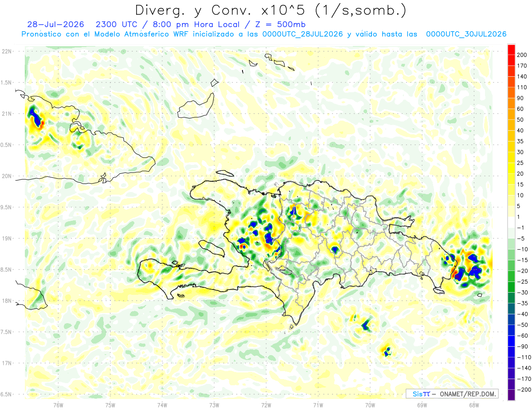Image resolution: width=532 pixels, height=411 pixels.
Task: Click the valid-until time '0000UTC_30JUL2026'
Action: click(466, 34)
